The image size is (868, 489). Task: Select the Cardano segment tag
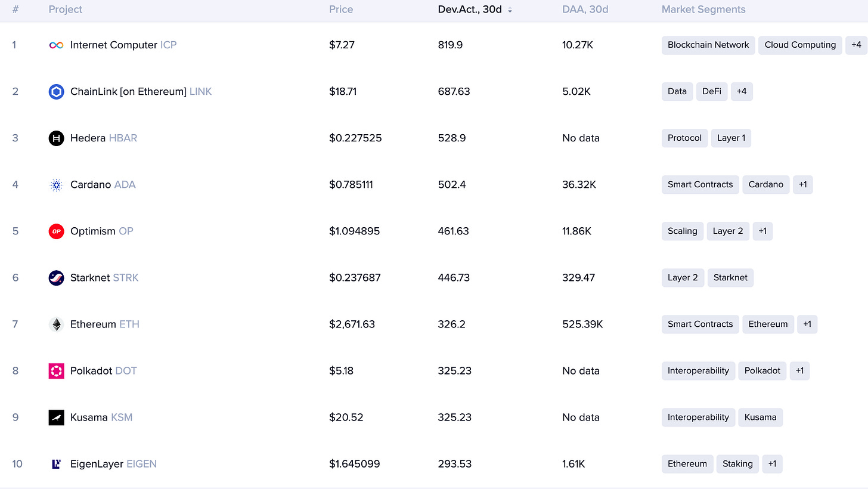tap(766, 185)
